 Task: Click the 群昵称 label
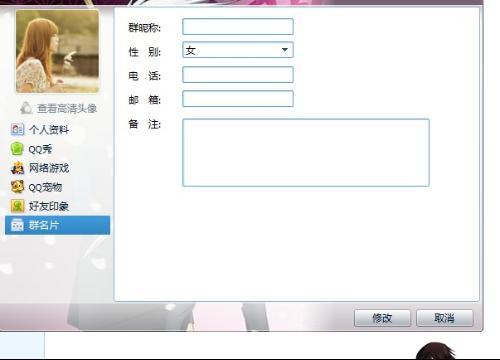point(144,28)
